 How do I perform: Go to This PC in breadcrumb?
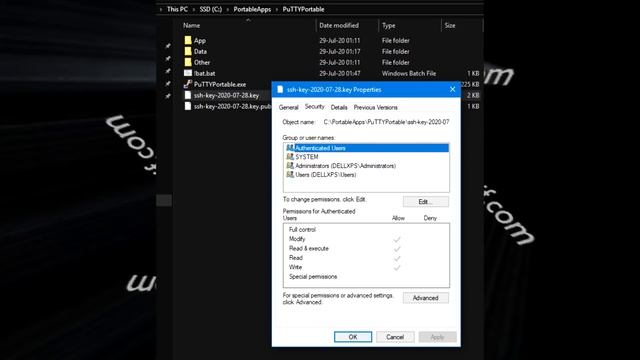click(178, 9)
